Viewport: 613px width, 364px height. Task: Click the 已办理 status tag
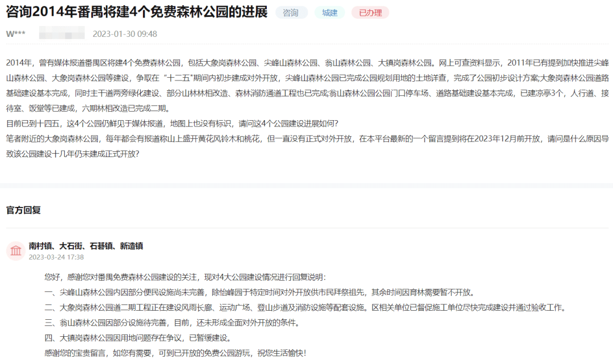[370, 12]
